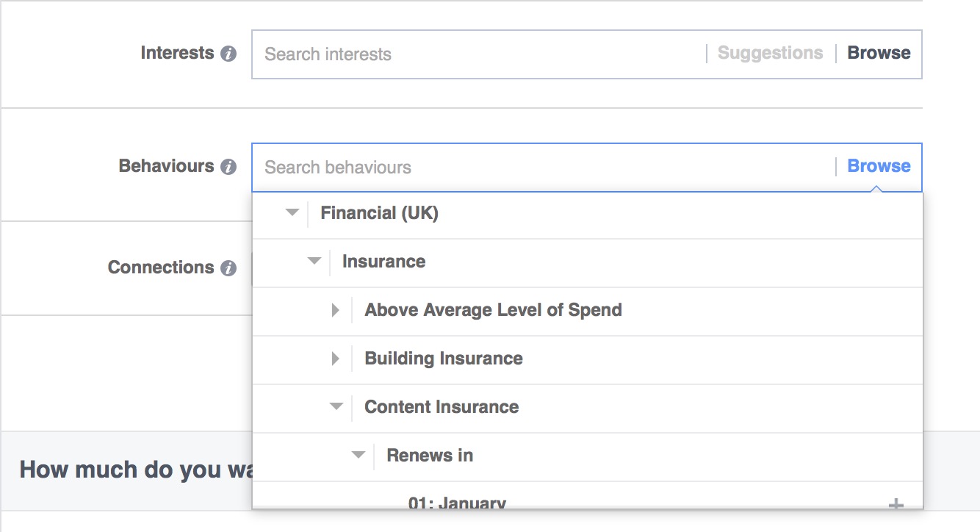Viewport: 980px width, 532px height.
Task: Select the Financial (UK) label
Action: click(379, 212)
